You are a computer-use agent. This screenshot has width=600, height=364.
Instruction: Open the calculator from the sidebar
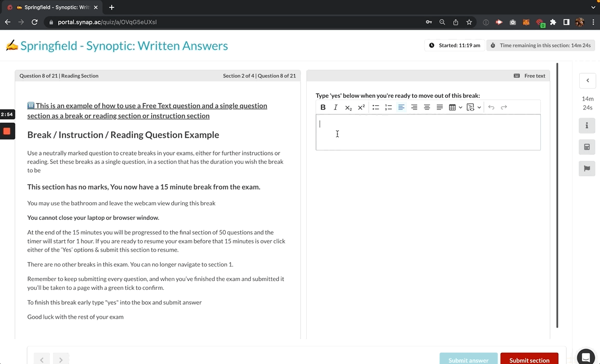click(587, 147)
